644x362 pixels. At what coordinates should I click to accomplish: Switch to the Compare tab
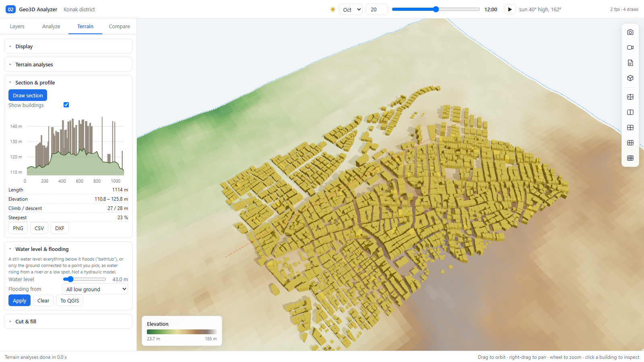119,27
